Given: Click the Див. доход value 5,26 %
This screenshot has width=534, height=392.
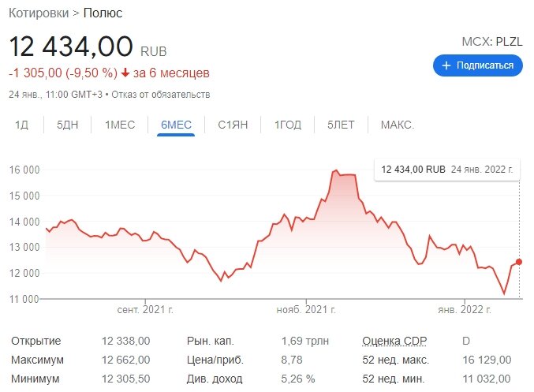Looking at the screenshot, I should pyautogui.click(x=298, y=379).
